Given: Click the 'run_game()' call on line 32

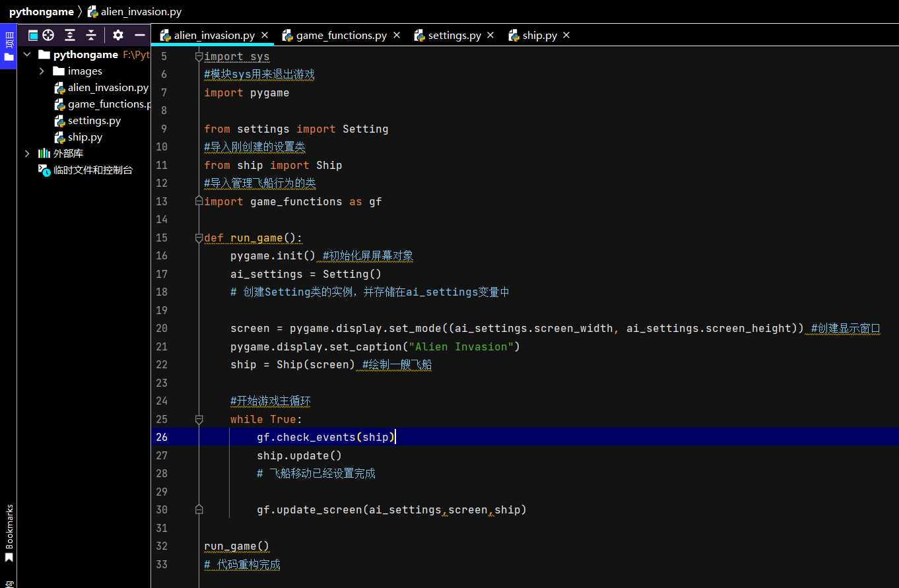Looking at the screenshot, I should tap(237, 546).
